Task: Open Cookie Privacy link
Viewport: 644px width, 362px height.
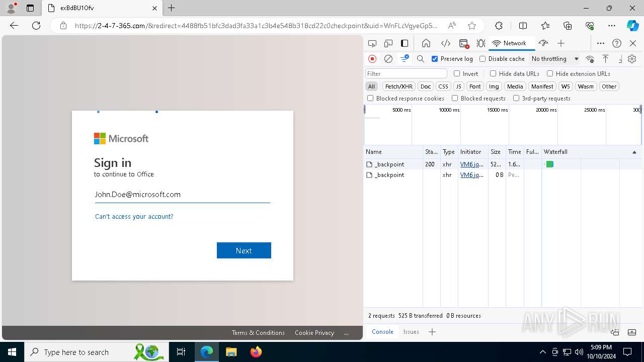Action: click(314, 333)
